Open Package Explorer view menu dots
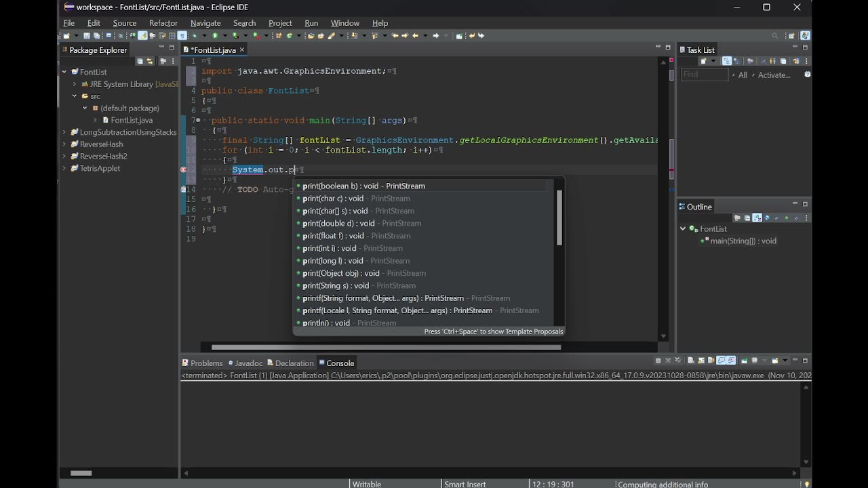 (x=172, y=61)
